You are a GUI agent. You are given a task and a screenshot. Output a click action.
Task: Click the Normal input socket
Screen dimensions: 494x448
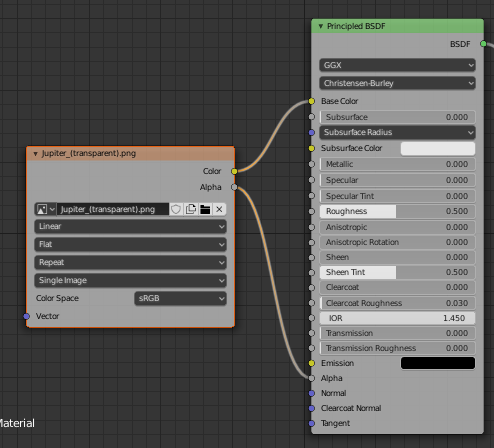[311, 393]
